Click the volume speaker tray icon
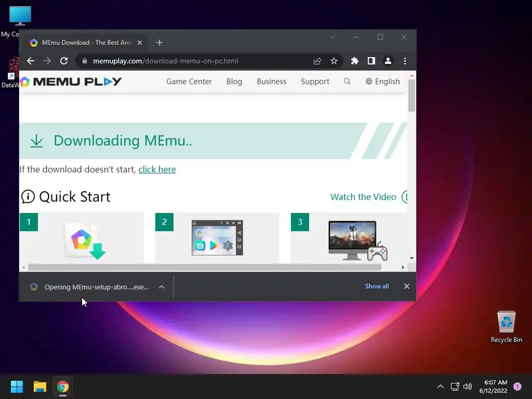 click(468, 387)
